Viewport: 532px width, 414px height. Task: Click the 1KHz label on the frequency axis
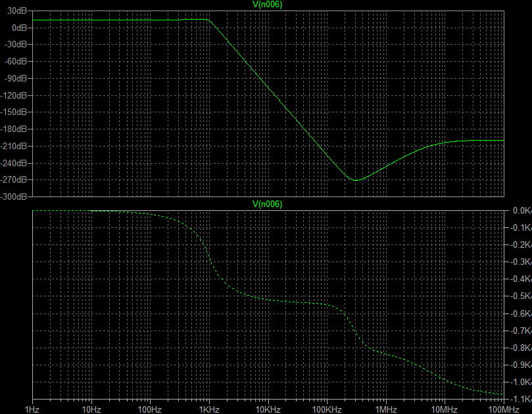[210, 409]
